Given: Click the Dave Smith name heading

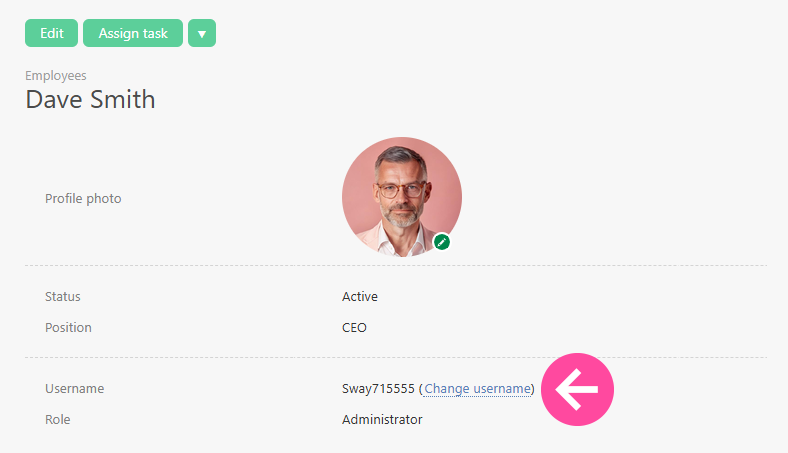Looking at the screenshot, I should tap(90, 99).
